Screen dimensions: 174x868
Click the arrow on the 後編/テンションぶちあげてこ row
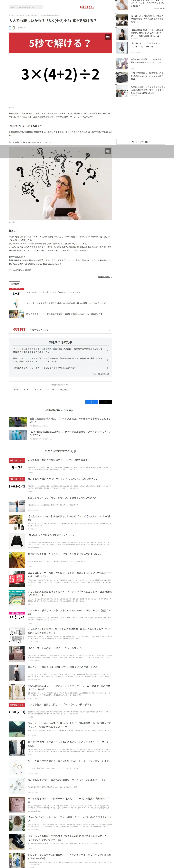pos(108,360)
